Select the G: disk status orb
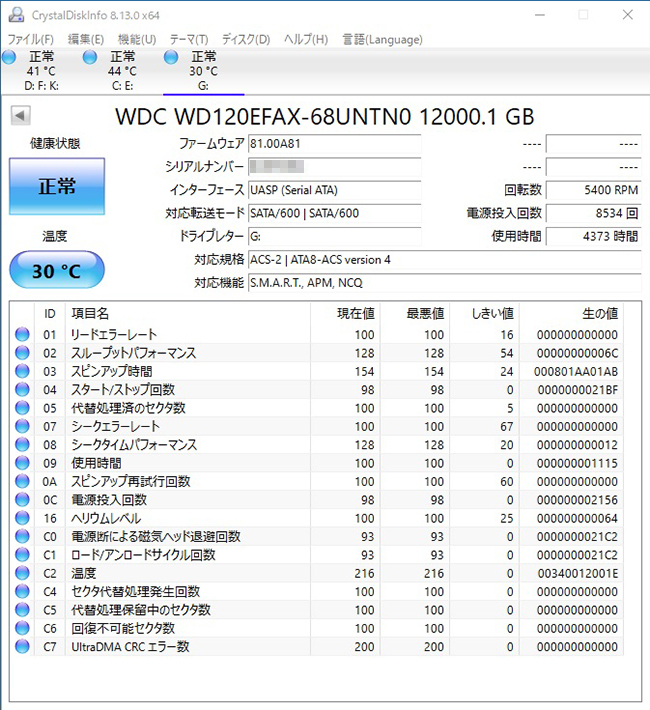This screenshot has height=710, width=650. pos(172,59)
